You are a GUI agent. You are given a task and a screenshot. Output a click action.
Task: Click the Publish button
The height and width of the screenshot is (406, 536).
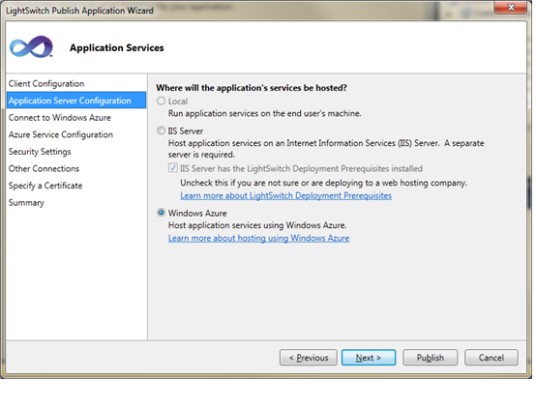430,358
